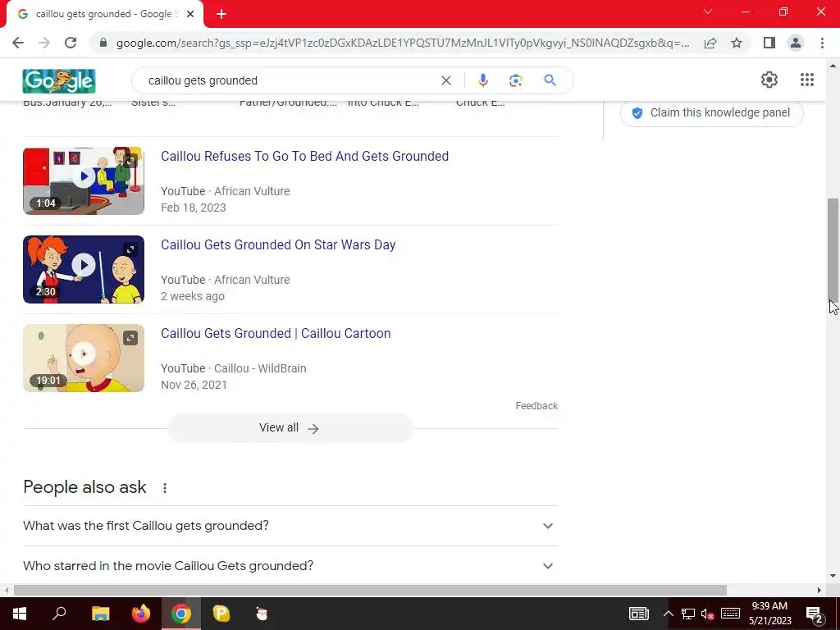This screenshot has width=840, height=630.
Task: Reload the current page
Action: click(71, 43)
